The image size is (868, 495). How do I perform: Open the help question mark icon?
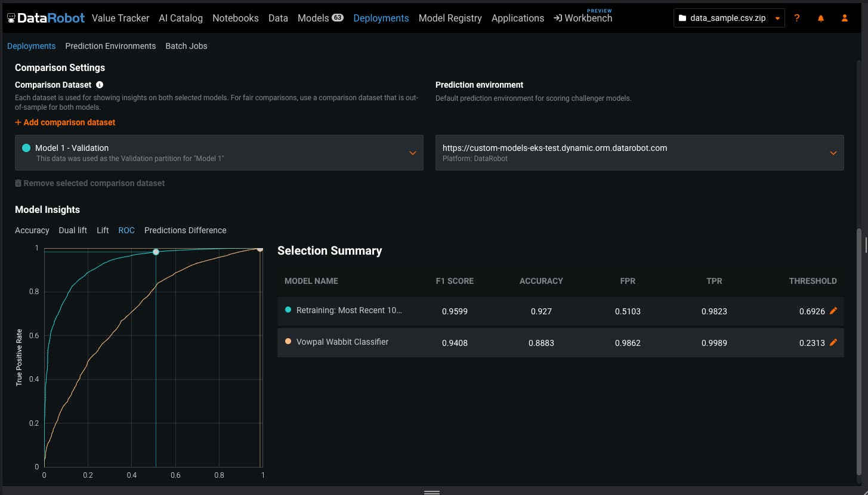coord(797,18)
